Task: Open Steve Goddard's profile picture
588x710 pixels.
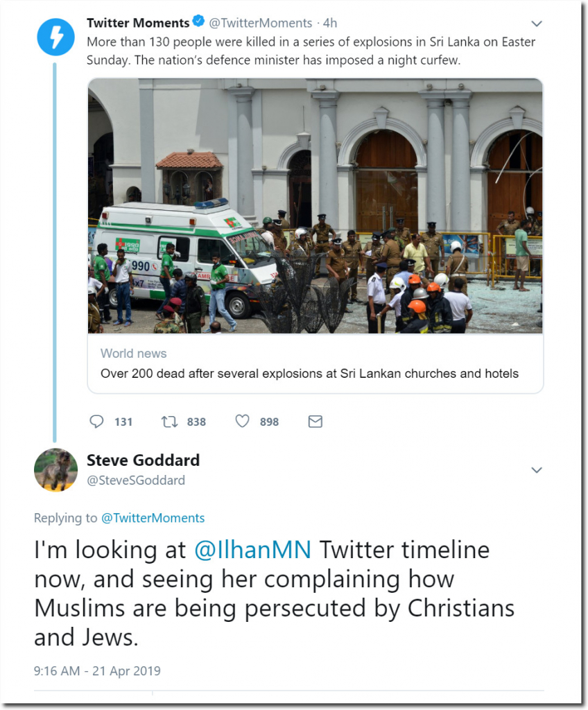Action: tap(55, 470)
